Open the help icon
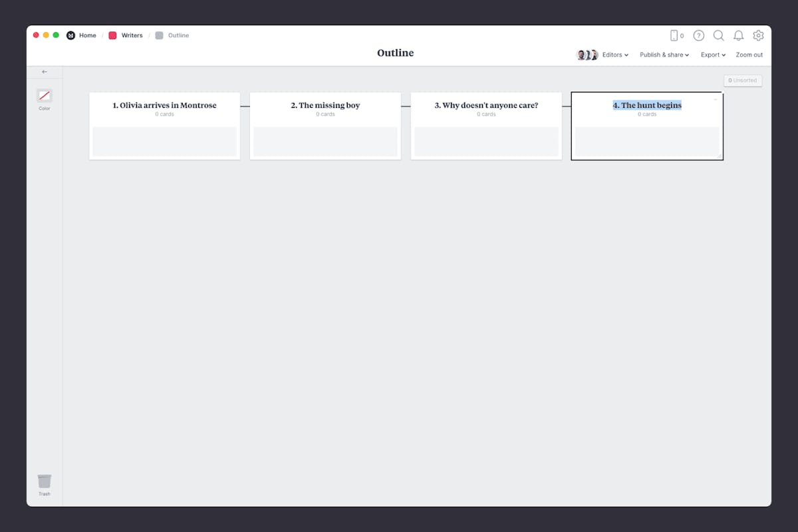Viewport: 798px width, 532px height. point(698,35)
